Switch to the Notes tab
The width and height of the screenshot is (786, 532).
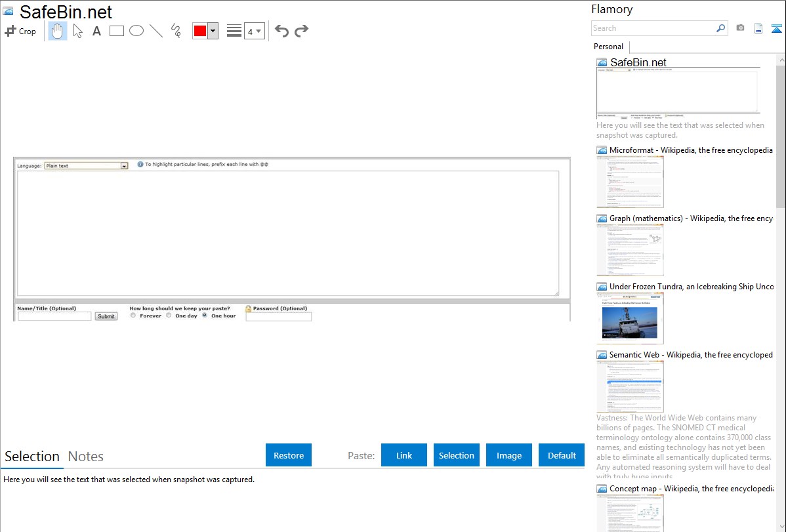(x=86, y=457)
